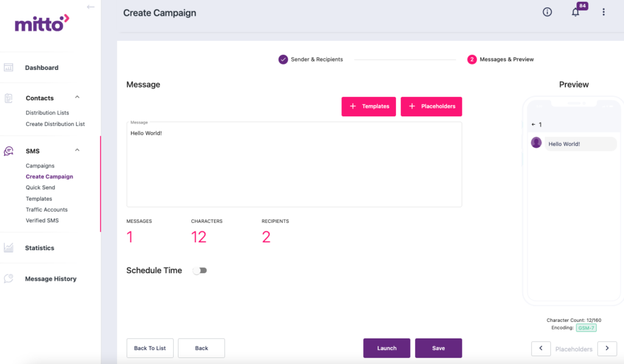Open the Statistics sidebar icon
The height and width of the screenshot is (364, 624).
coord(9,248)
